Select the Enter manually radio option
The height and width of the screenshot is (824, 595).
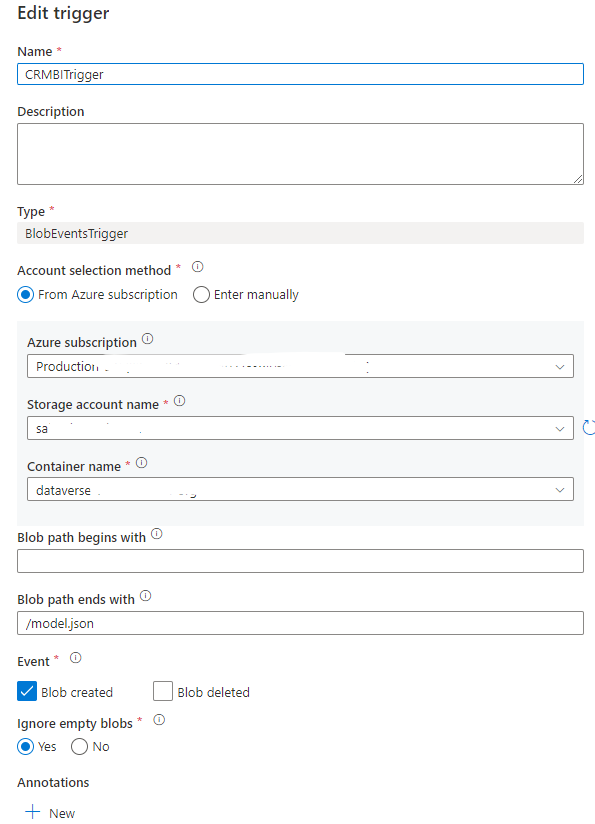[201, 295]
